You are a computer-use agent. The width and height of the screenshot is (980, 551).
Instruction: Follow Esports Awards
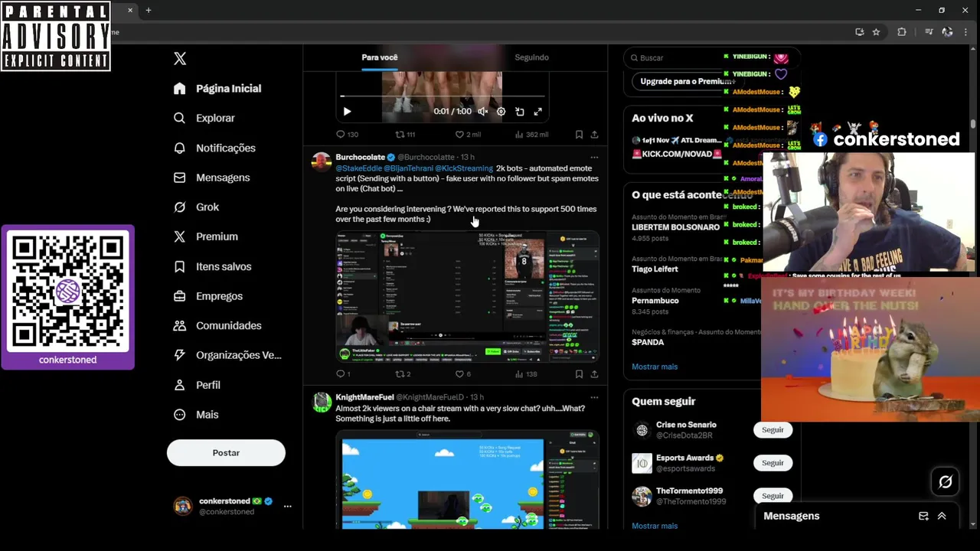point(773,463)
